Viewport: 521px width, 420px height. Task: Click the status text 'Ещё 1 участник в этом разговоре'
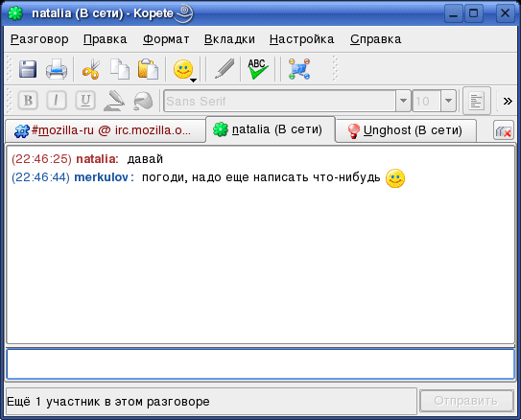[108, 402]
